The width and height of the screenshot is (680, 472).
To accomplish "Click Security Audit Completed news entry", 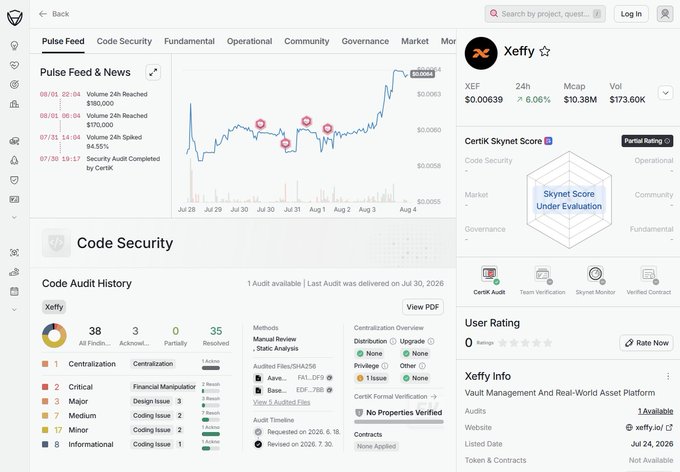I will 100,163.
